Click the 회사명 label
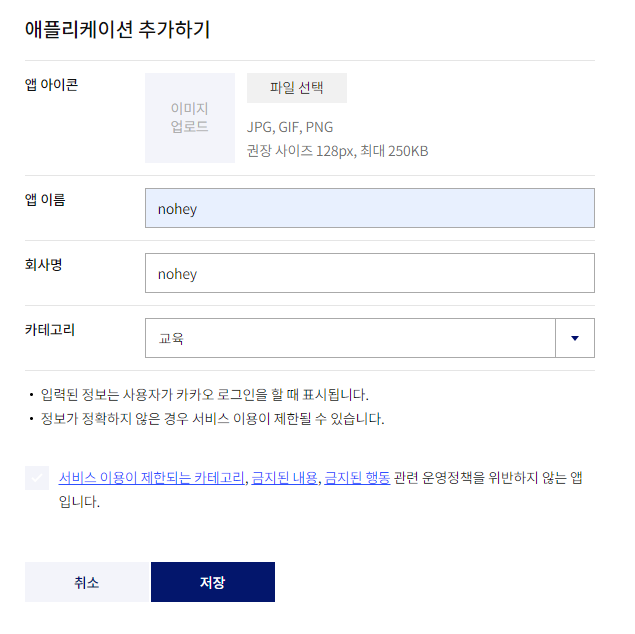Screen dimensions: 635x634 click(x=43, y=265)
